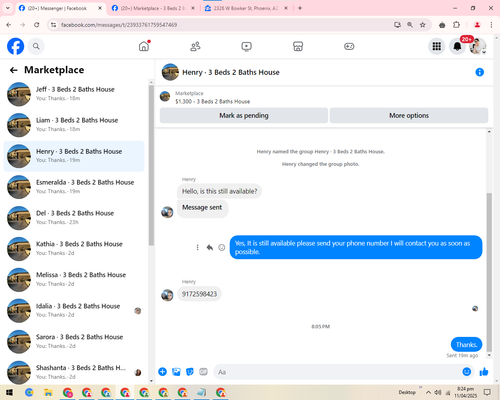
Task: Open the Del - 3 Beds 2 Baths House chat
Action: (x=74, y=218)
